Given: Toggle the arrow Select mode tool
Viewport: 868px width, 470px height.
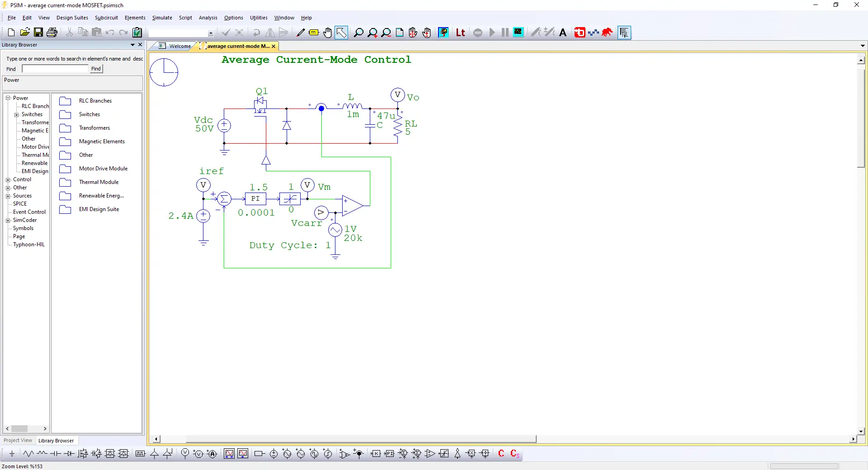Looking at the screenshot, I should [341, 33].
